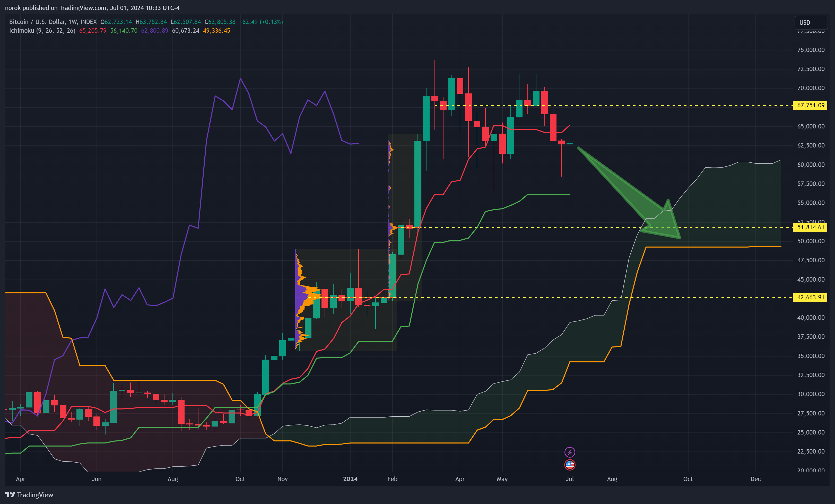Click the Dec label on time axis
The width and height of the screenshot is (835, 504).
tap(755, 479)
